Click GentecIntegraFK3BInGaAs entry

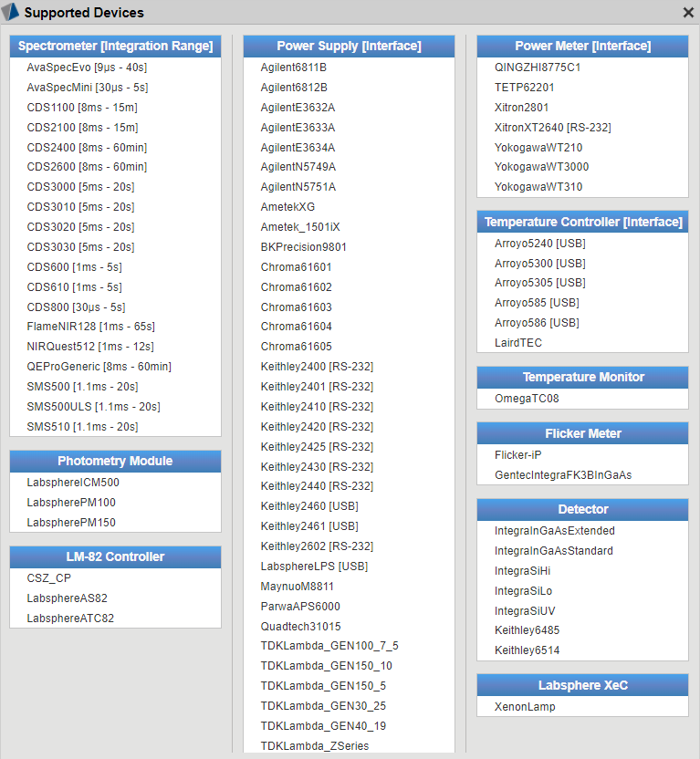[x=563, y=475]
